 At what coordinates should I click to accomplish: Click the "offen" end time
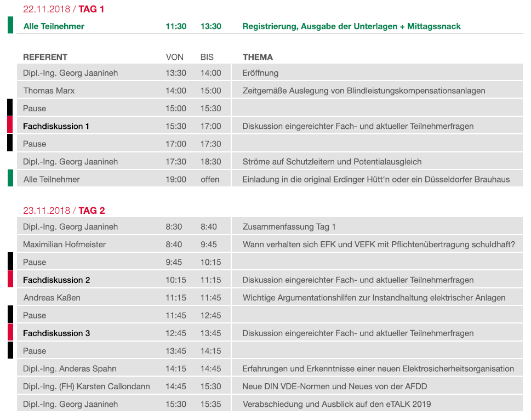(210, 179)
